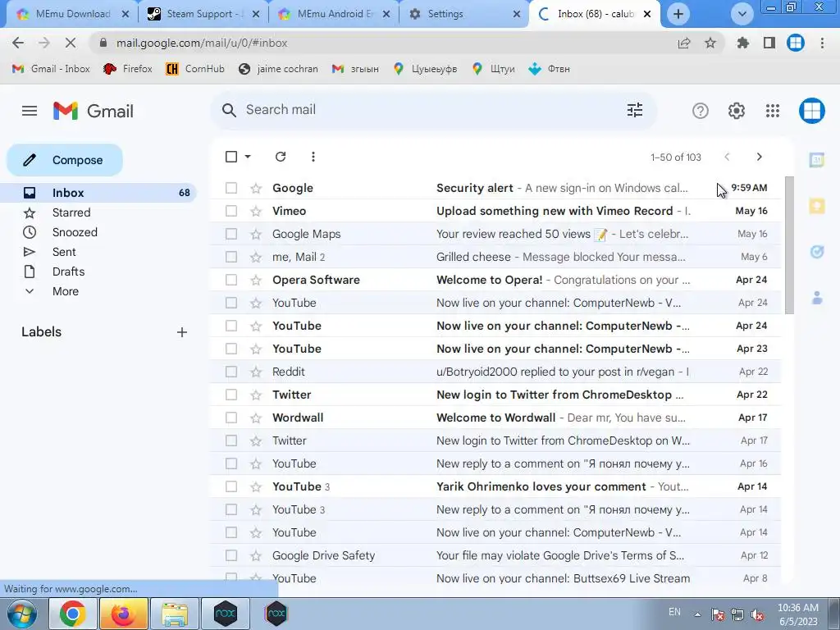
Task: Open Windows Explorer from taskbar
Action: coord(174,614)
